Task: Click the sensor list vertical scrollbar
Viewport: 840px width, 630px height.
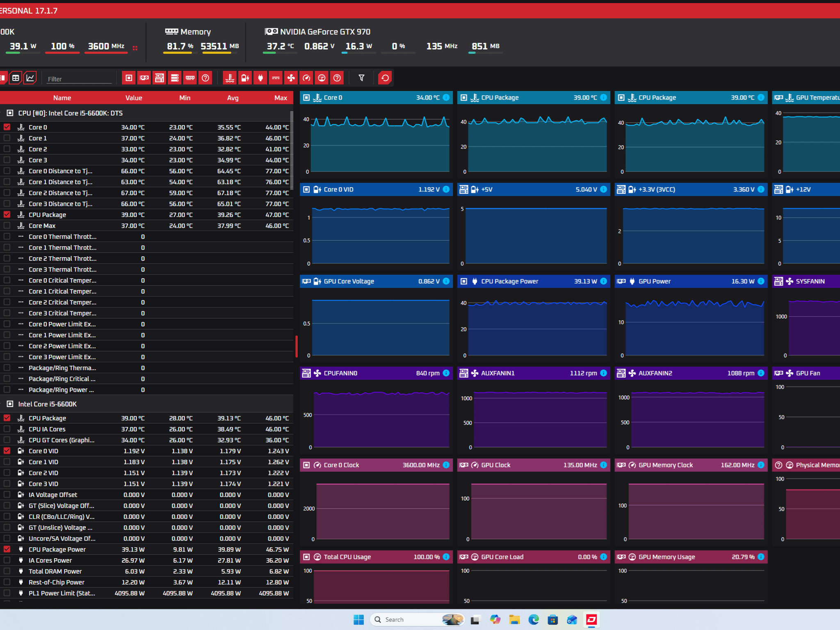Action: tap(292, 151)
